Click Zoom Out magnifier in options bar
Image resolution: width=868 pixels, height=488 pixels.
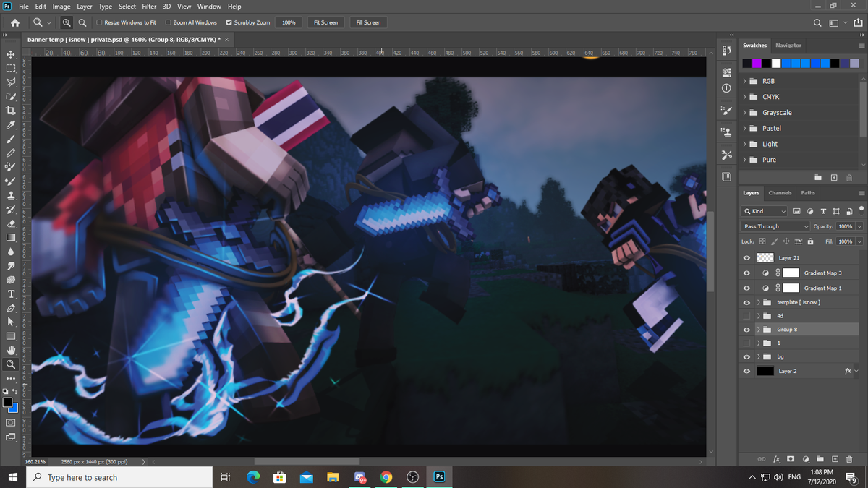[x=82, y=22]
